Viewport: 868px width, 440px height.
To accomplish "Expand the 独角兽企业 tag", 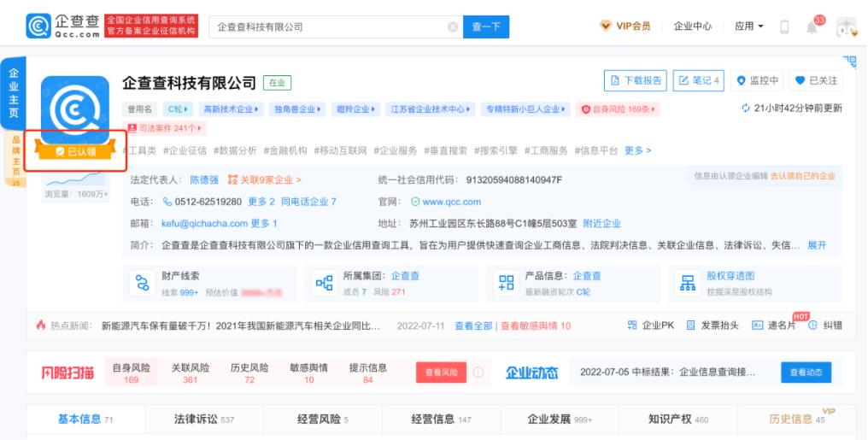I will click(x=298, y=109).
